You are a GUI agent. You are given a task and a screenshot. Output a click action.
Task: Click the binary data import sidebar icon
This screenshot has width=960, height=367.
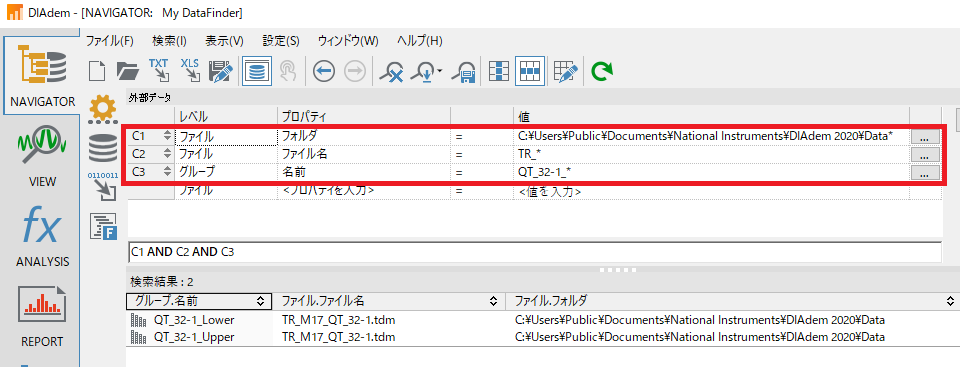103,186
